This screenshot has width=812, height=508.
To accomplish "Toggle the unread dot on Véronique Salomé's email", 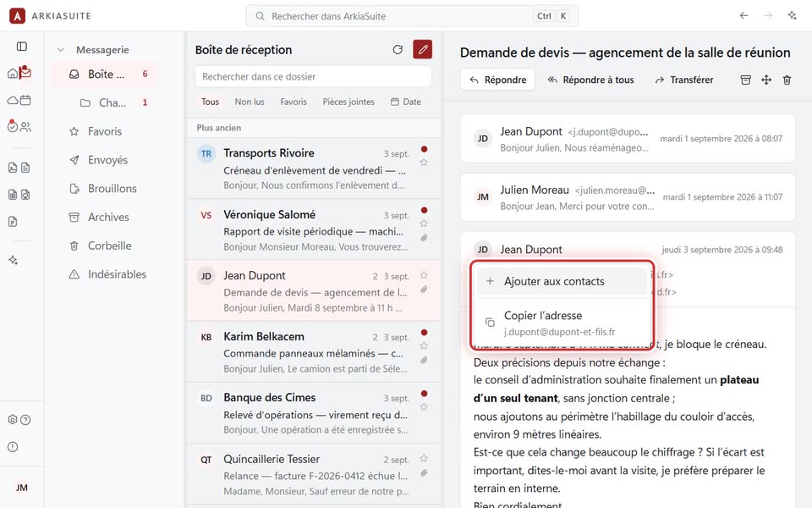I will click(x=424, y=211).
